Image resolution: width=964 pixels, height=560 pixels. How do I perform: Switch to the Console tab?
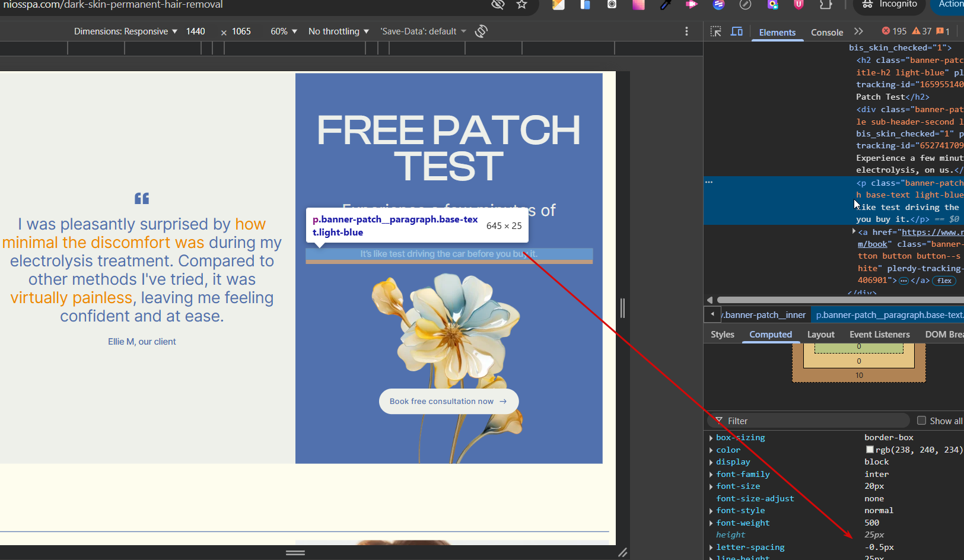click(x=826, y=33)
